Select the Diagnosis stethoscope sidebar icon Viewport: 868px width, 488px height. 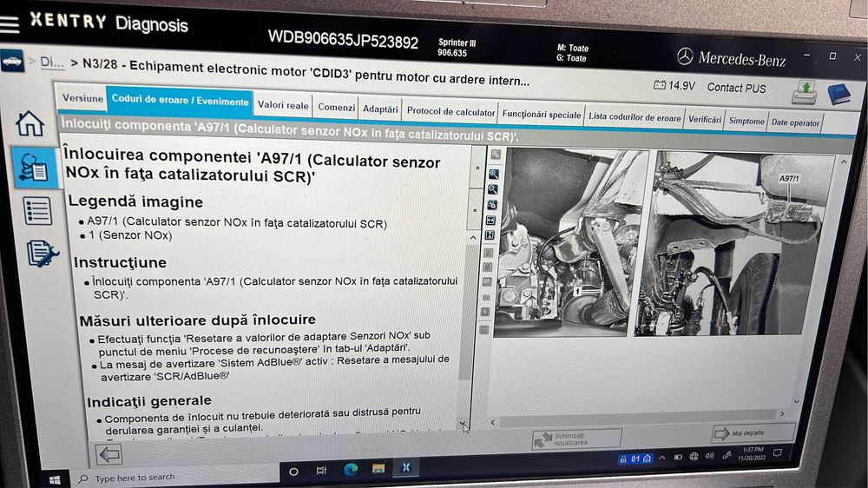[33, 168]
